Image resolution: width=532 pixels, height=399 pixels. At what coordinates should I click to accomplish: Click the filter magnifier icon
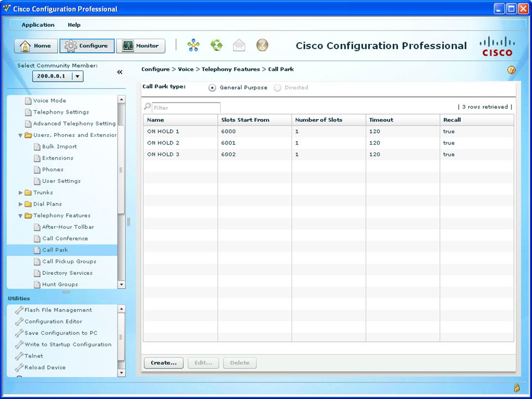pos(147,106)
